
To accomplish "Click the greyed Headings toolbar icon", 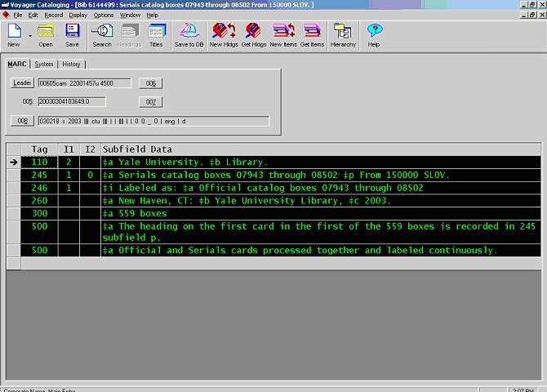I will pyautogui.click(x=130, y=35).
